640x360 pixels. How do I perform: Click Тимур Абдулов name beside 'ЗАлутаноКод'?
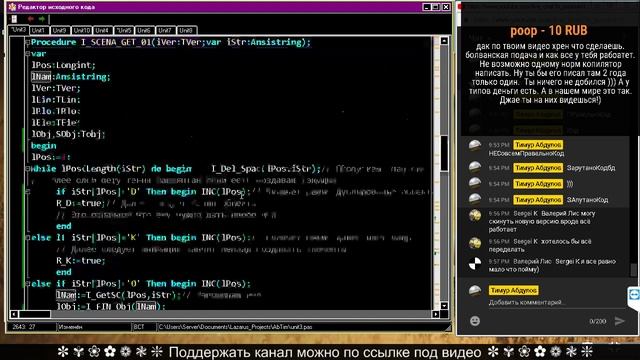click(x=538, y=200)
